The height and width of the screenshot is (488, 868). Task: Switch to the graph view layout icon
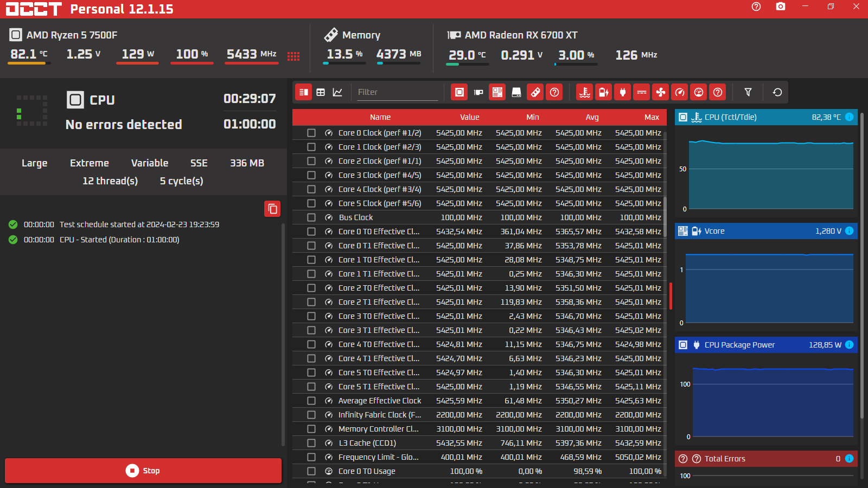coord(337,92)
